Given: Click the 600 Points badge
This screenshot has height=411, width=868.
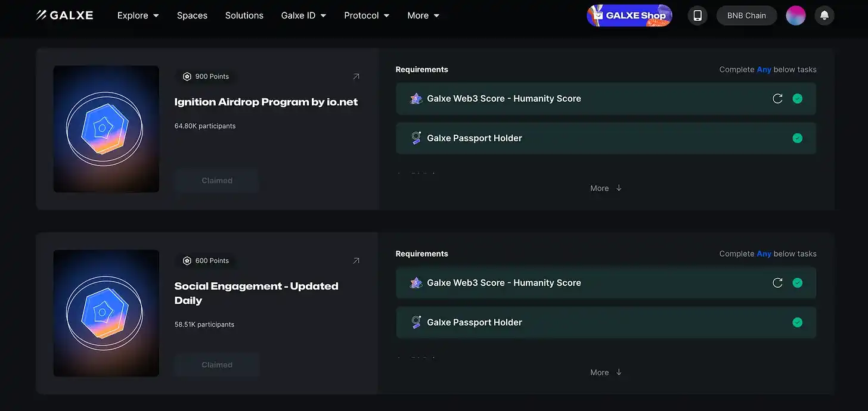Looking at the screenshot, I should pyautogui.click(x=206, y=260).
